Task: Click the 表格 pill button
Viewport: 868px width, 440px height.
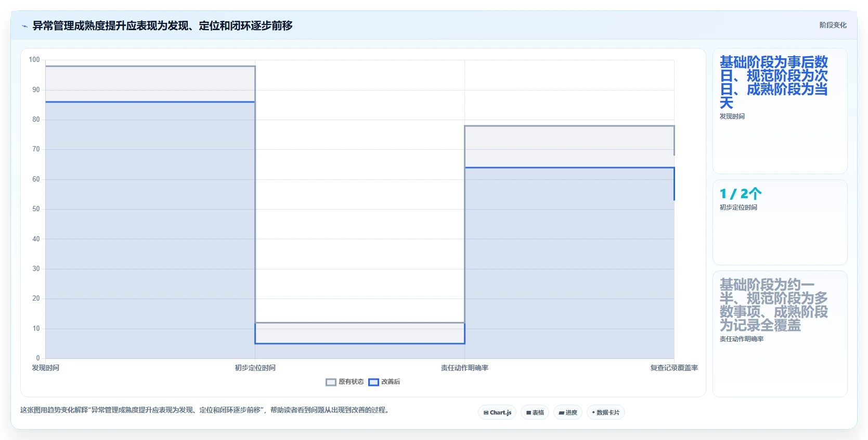Action: [x=535, y=412]
